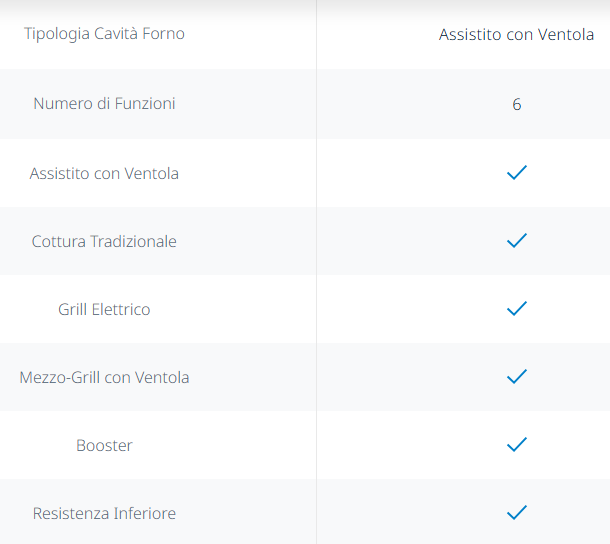Select the Numero di Funzioni label
610x544 pixels.
click(x=104, y=104)
